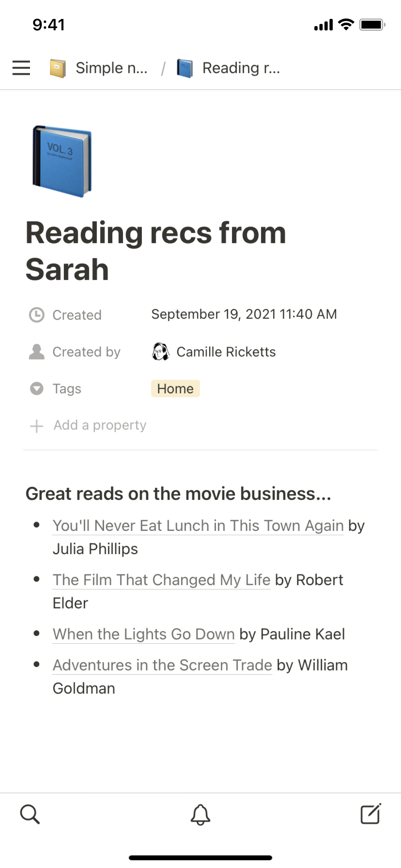The image size is (401, 868).
Task: Open search with the magnifier icon
Action: (30, 814)
